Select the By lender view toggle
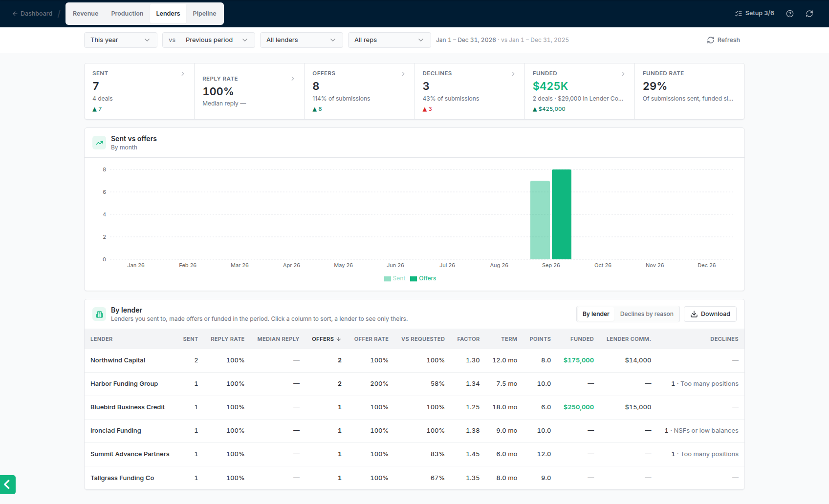 [x=596, y=314]
